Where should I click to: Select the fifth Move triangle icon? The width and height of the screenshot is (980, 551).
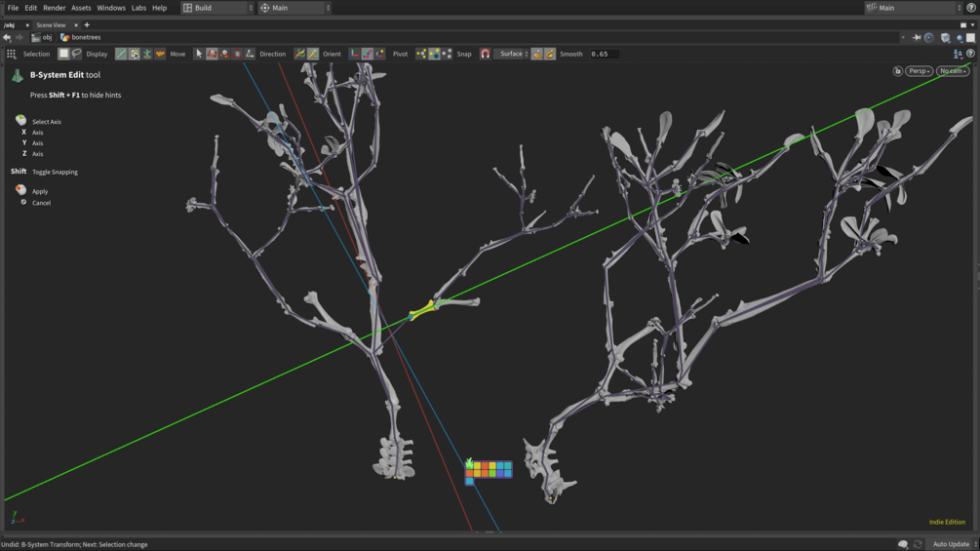(250, 55)
